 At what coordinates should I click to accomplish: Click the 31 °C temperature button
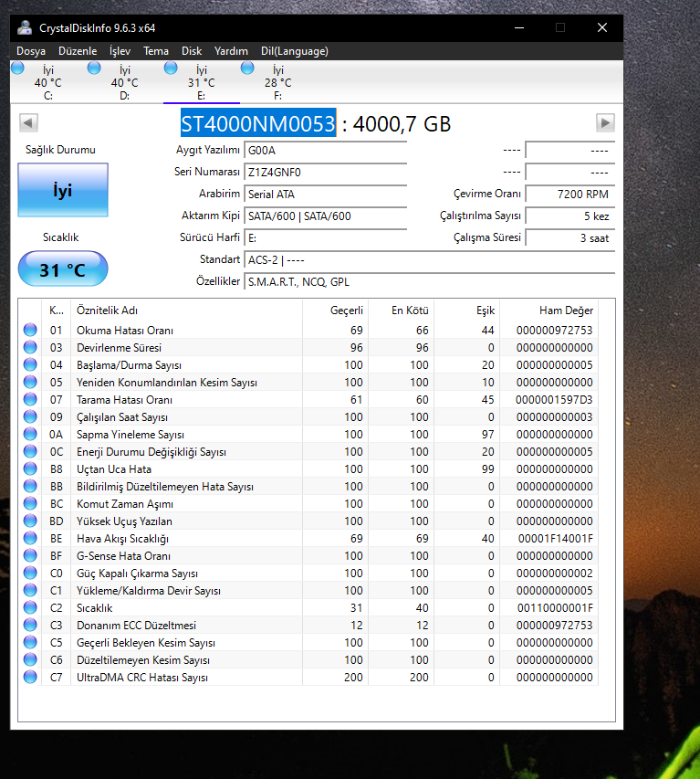(63, 268)
